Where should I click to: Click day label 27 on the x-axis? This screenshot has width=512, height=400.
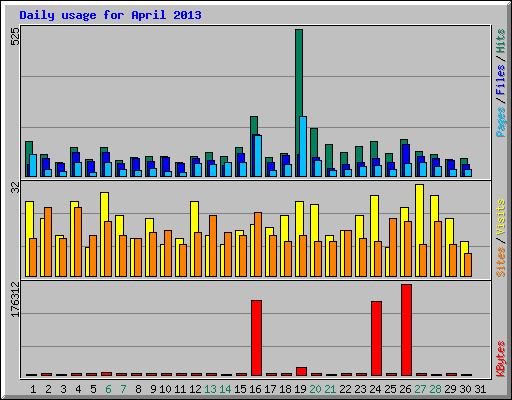(420, 389)
